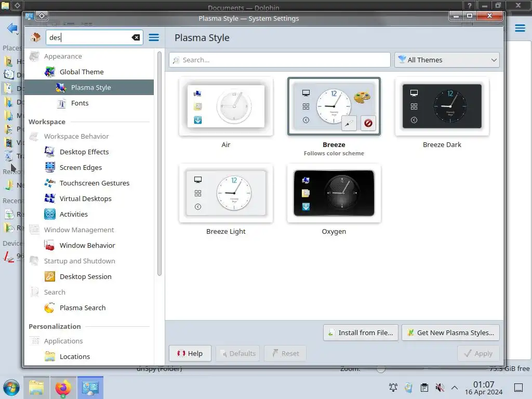
Task: Open Desktop Effects settings
Action: click(x=89, y=152)
